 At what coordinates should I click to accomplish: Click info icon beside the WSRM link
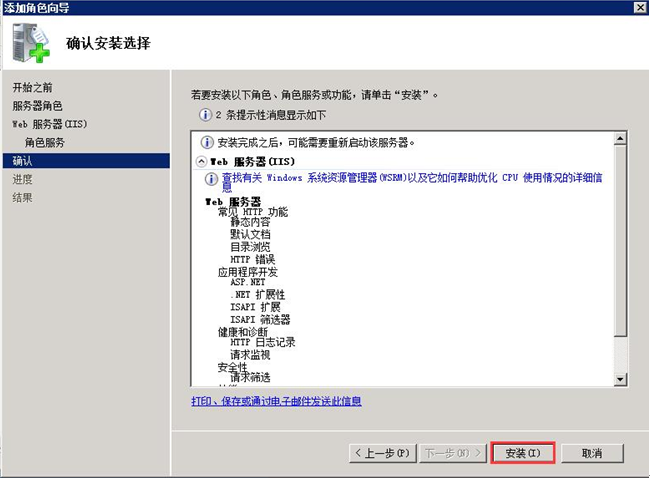click(x=211, y=179)
